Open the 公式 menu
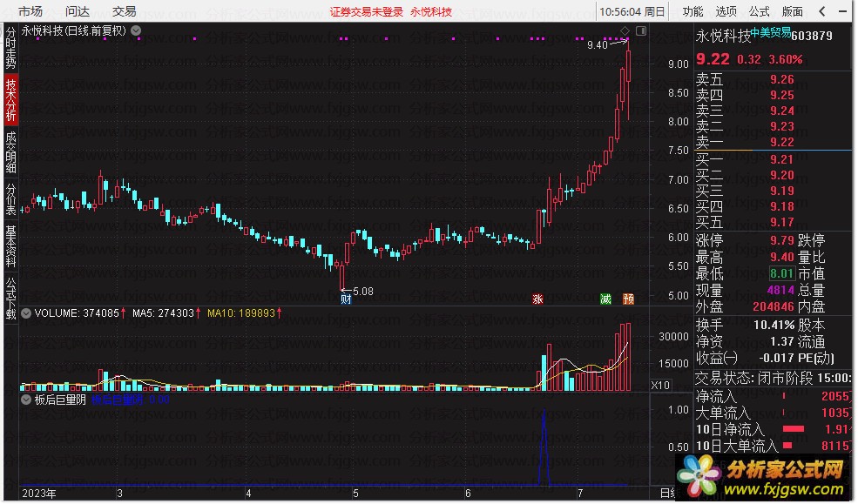Viewport: 858px width, 504px height. [759, 11]
